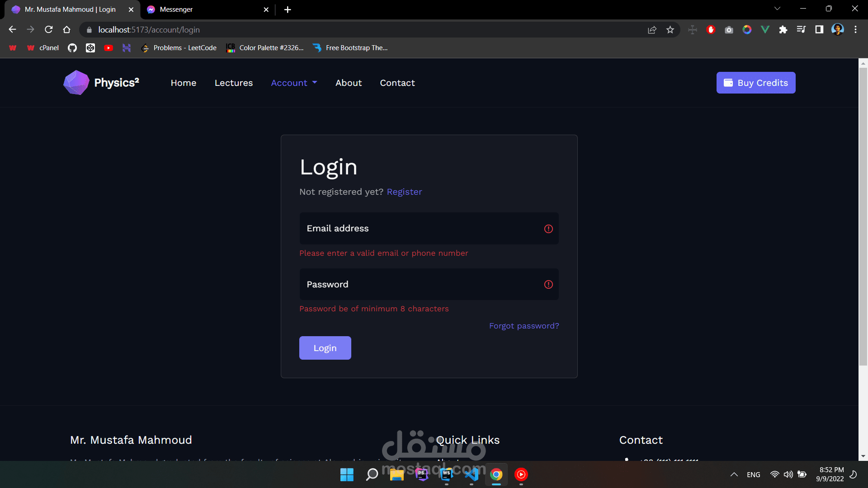Click the Physics² logo icon
This screenshot has width=868, height=488.
(x=76, y=83)
